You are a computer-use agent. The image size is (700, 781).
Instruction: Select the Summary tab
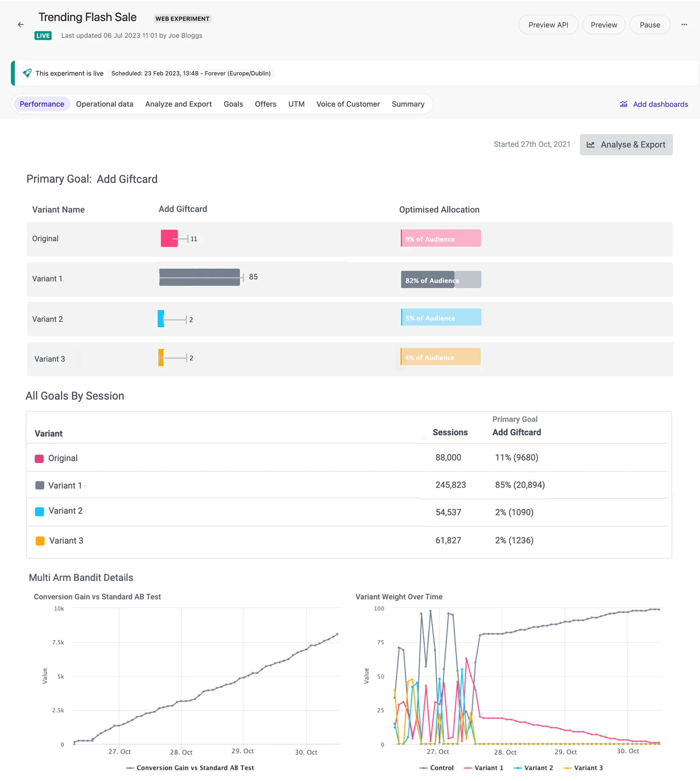[408, 104]
